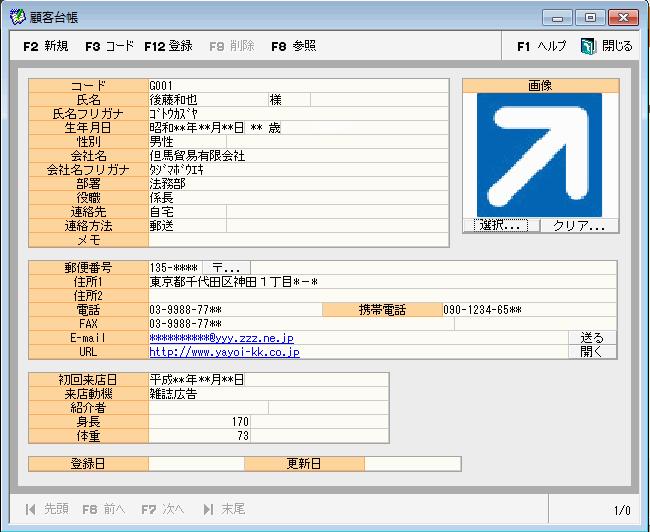Click the 閉じる door icon

tap(588, 46)
